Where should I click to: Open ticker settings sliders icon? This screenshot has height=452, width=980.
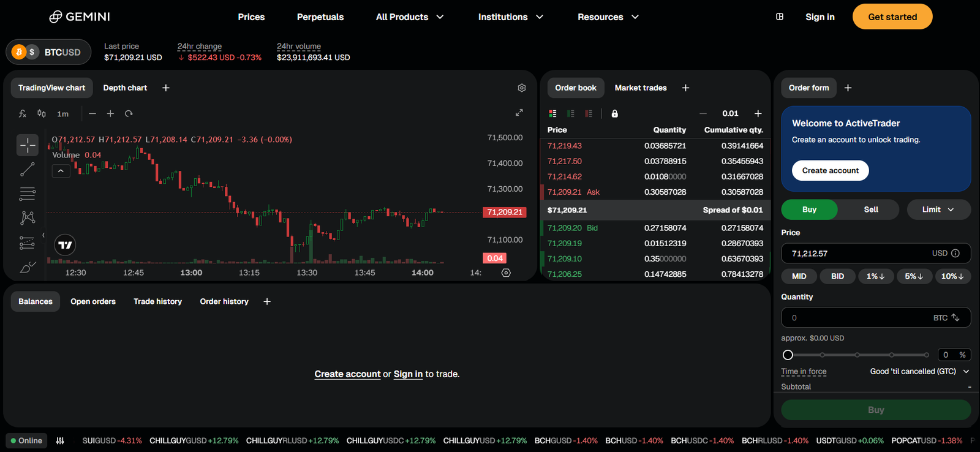60,440
